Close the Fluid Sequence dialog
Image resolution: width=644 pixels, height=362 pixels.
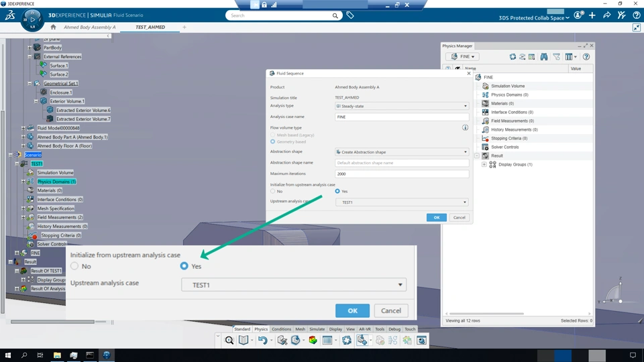click(x=469, y=74)
